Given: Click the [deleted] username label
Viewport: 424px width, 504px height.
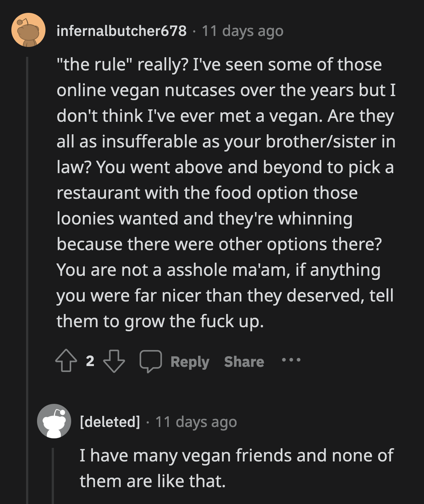Looking at the screenshot, I should coord(110,422).
